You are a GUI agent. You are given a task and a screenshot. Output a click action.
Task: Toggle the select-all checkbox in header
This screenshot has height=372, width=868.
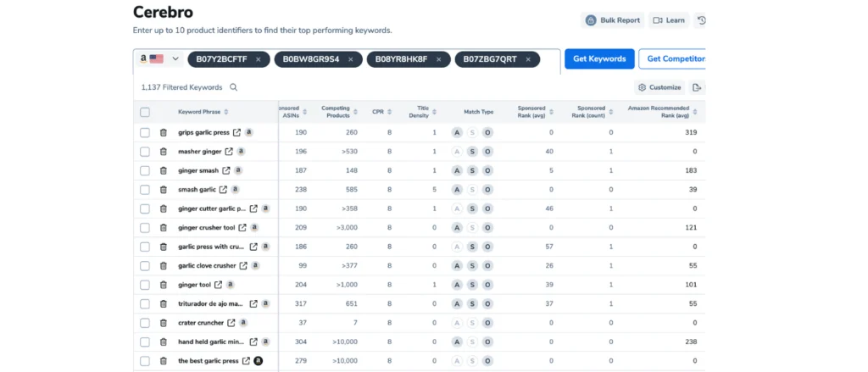(145, 113)
